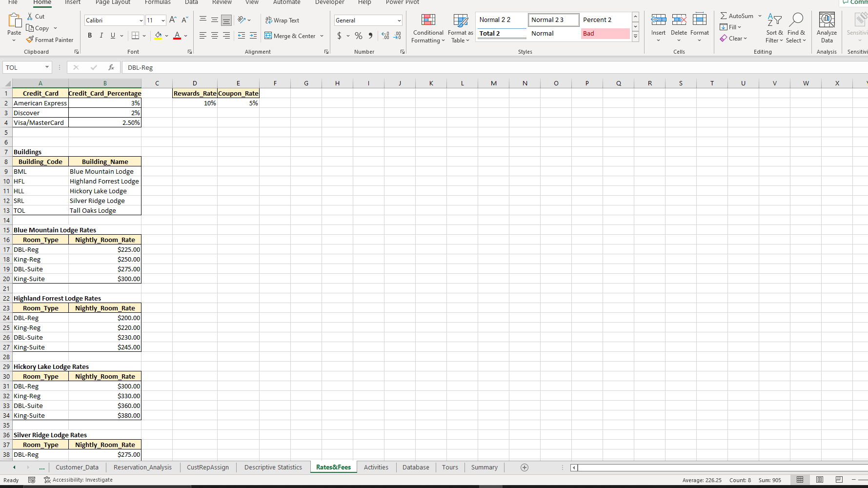
Task: Toggle Italic formatting
Action: pos(101,36)
